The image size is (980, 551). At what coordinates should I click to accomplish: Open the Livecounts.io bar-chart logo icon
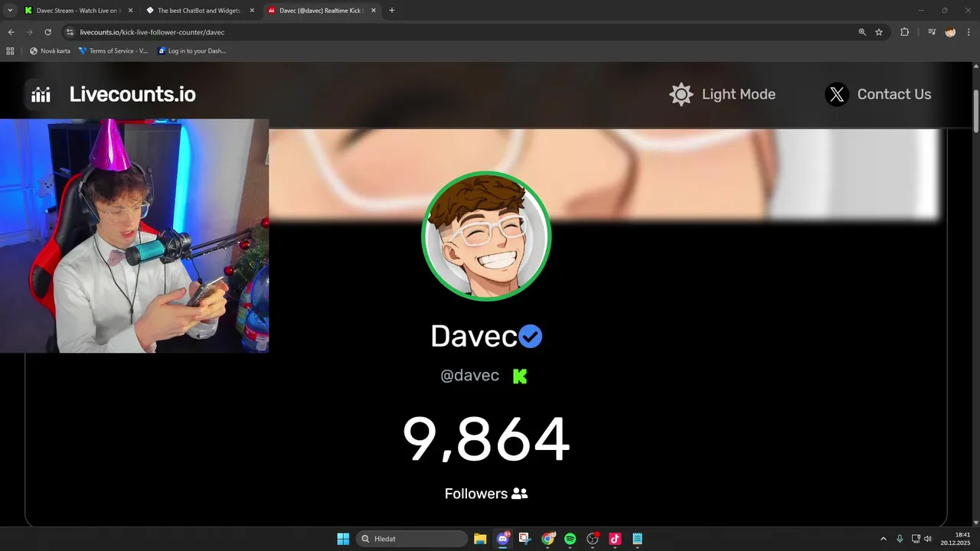[x=41, y=94]
